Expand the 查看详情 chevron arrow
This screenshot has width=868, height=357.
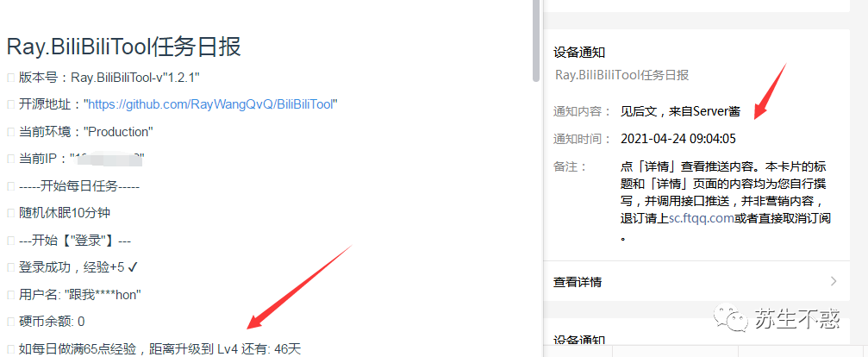pos(834,281)
